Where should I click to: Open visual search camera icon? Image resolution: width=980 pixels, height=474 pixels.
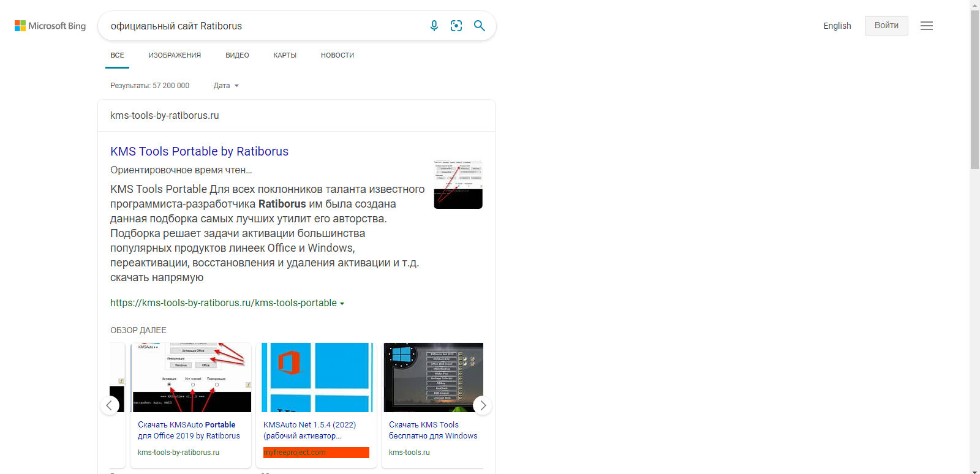456,26
